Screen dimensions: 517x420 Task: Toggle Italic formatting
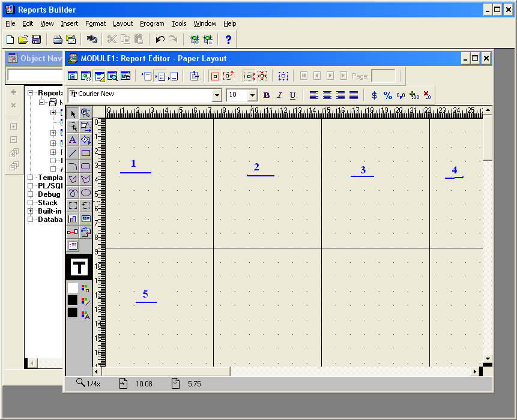279,95
